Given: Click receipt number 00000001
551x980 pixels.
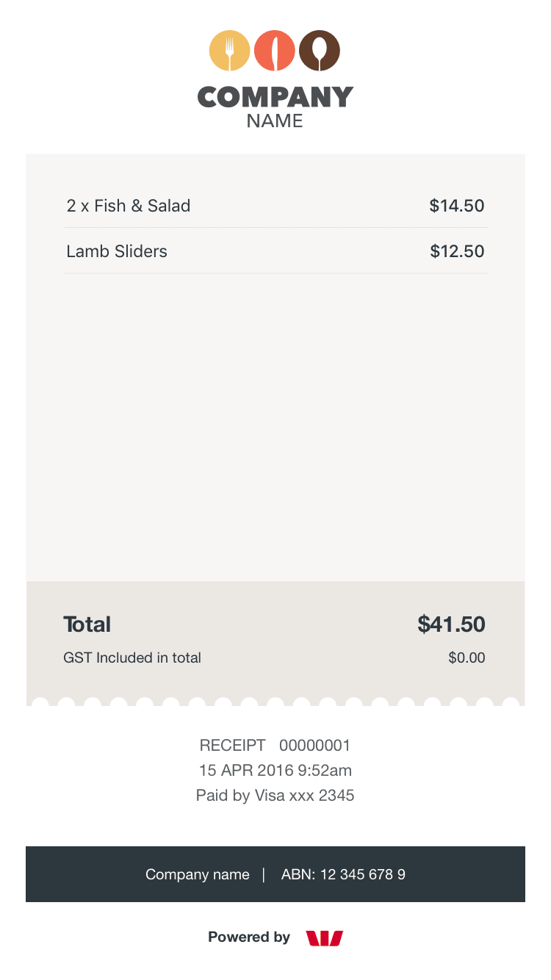Looking at the screenshot, I should [x=314, y=746].
